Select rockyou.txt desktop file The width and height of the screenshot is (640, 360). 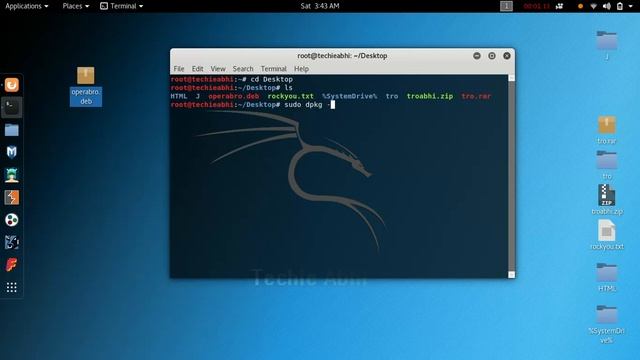point(607,235)
